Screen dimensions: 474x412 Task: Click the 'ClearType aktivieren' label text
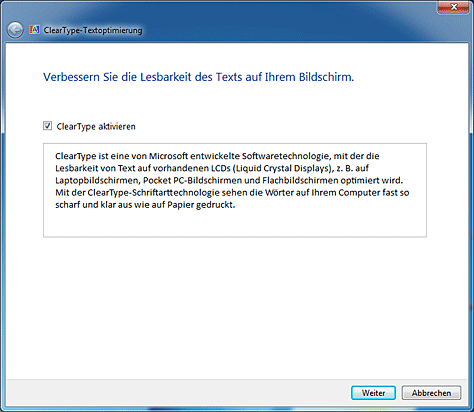[x=96, y=127]
